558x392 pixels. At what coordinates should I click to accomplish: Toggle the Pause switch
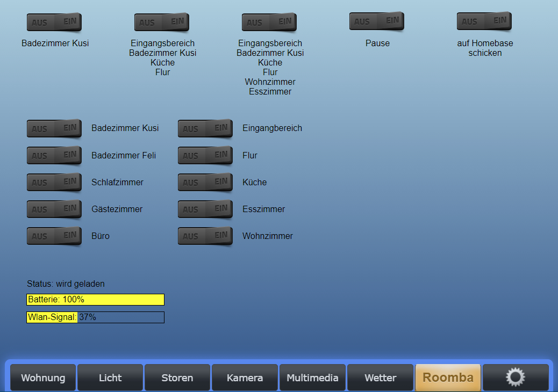pyautogui.click(x=377, y=21)
